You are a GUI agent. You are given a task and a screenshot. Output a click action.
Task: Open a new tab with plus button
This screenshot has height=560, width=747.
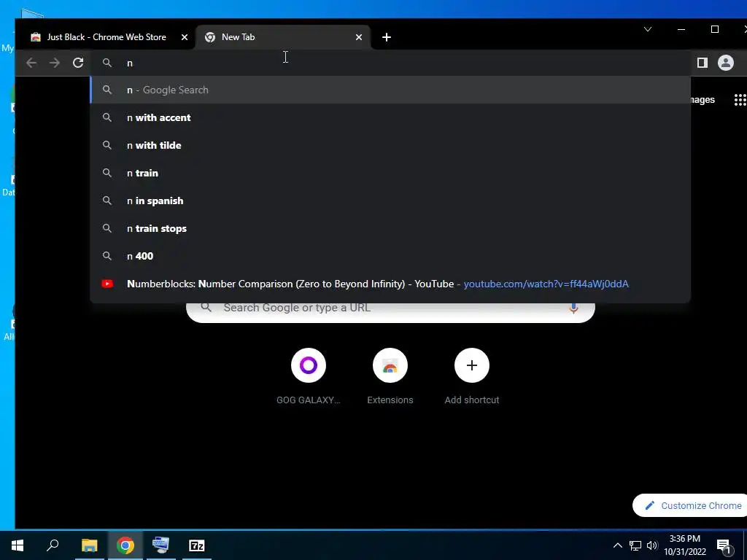387,37
